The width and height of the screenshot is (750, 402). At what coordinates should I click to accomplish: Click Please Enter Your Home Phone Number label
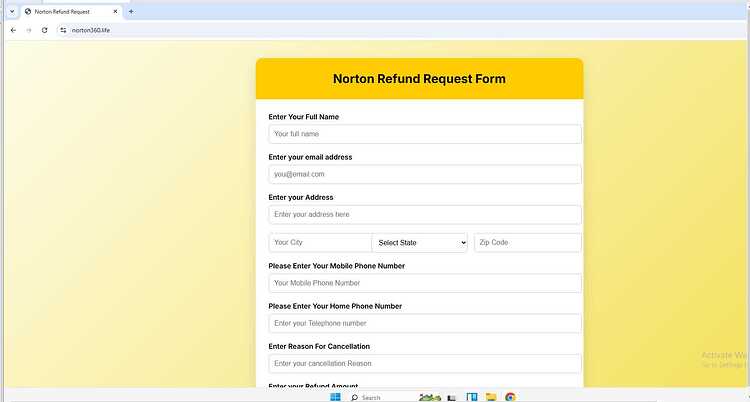[x=335, y=306]
